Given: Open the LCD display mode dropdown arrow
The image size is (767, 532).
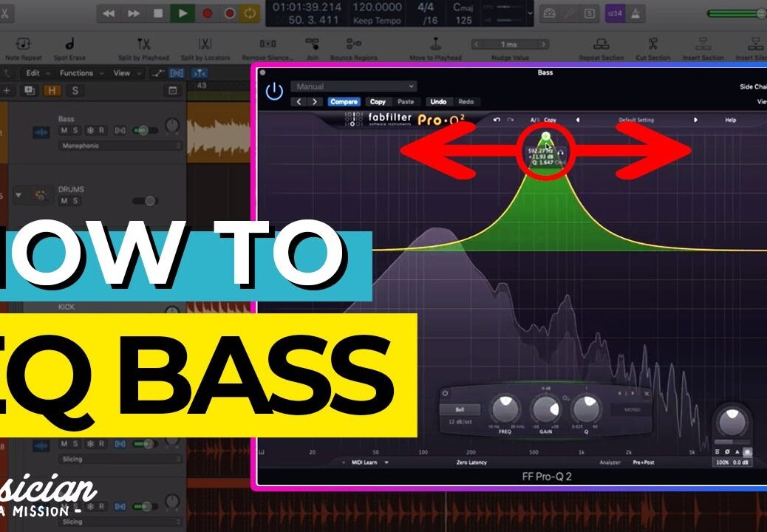Looking at the screenshot, I should tap(530, 14).
